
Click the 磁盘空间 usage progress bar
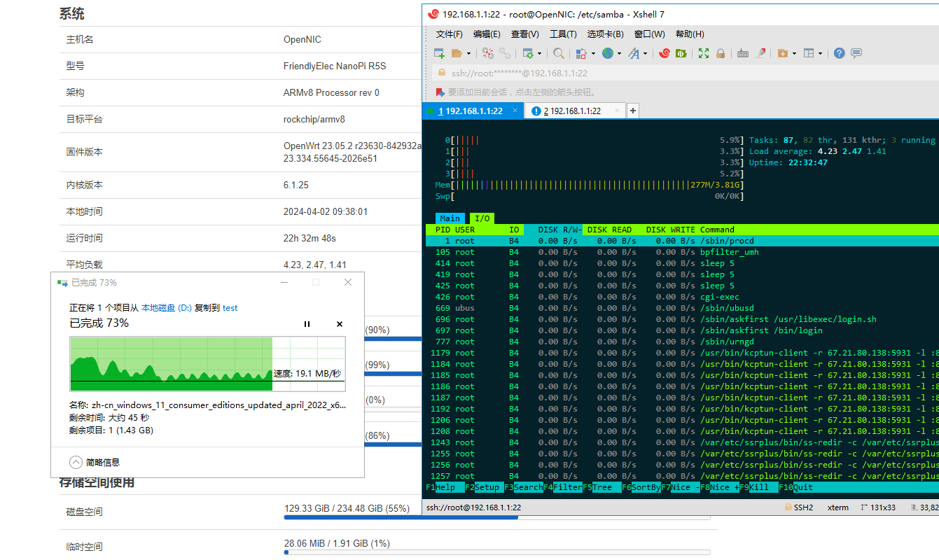pos(497,518)
